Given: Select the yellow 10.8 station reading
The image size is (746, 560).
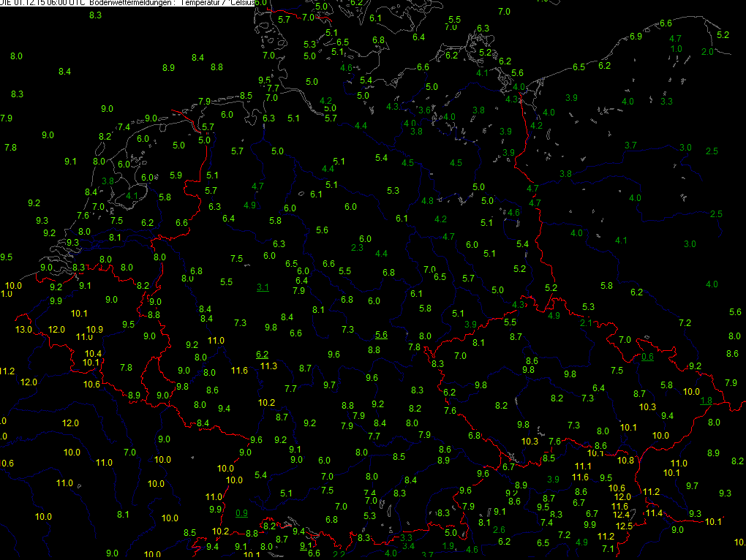Looking at the screenshot, I should pyautogui.click(x=626, y=460).
